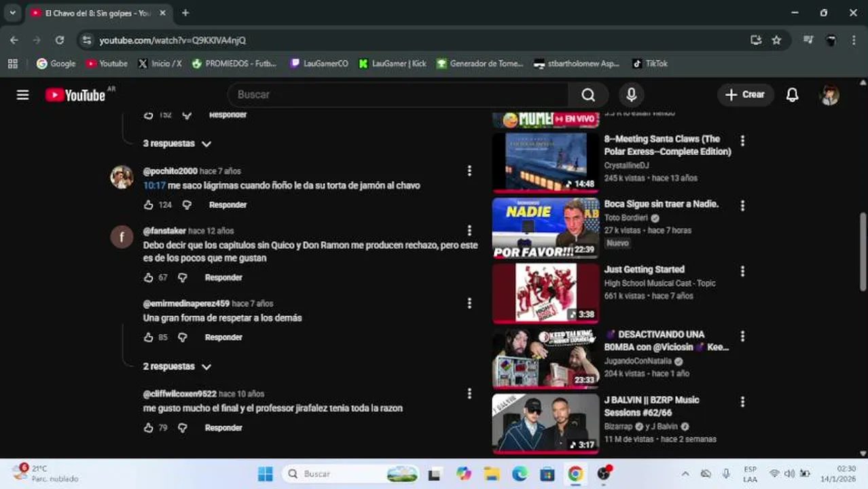
Task: Open the Windows Start menu
Action: pos(266,473)
